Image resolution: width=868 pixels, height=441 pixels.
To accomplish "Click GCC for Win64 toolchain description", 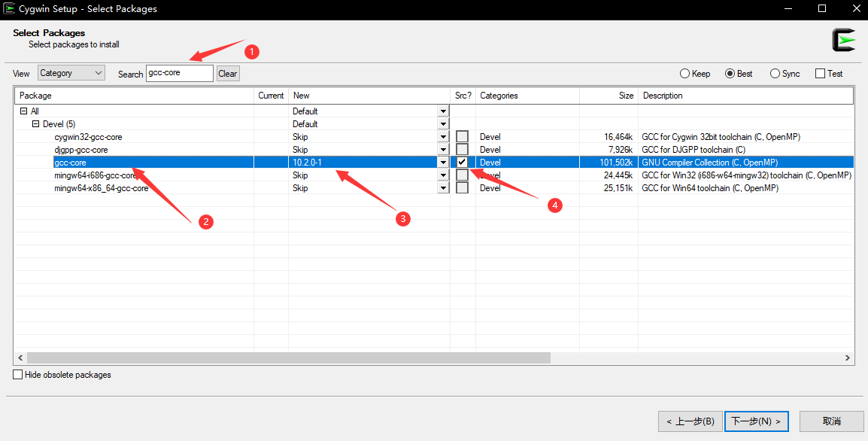I will point(710,188).
